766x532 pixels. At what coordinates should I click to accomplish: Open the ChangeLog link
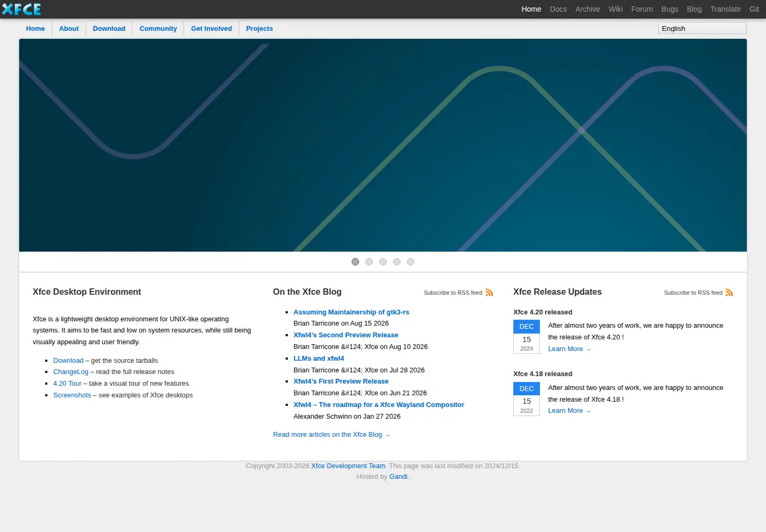[71, 372]
